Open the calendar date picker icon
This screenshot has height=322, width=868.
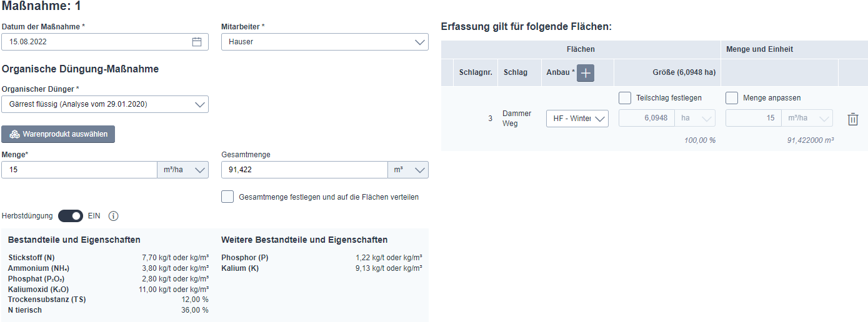coord(197,42)
